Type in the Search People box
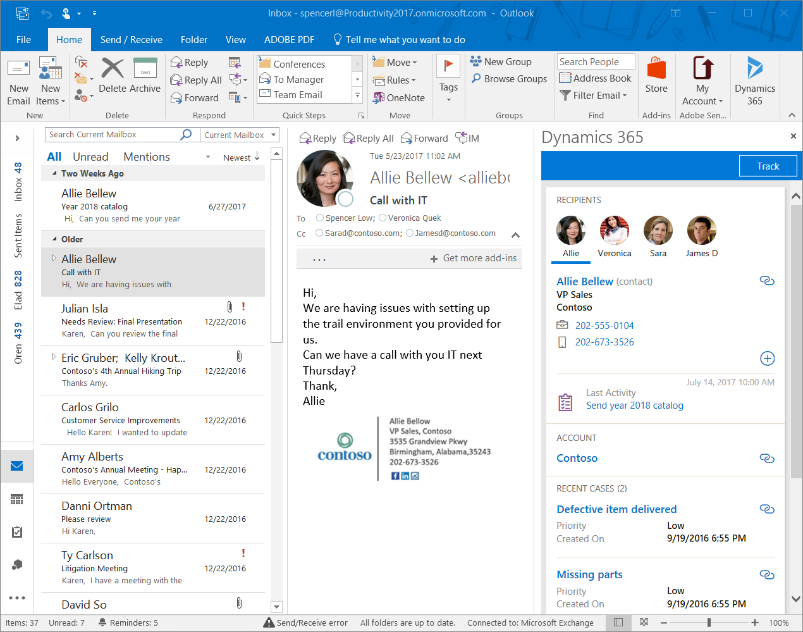The height and width of the screenshot is (632, 803). (595, 60)
